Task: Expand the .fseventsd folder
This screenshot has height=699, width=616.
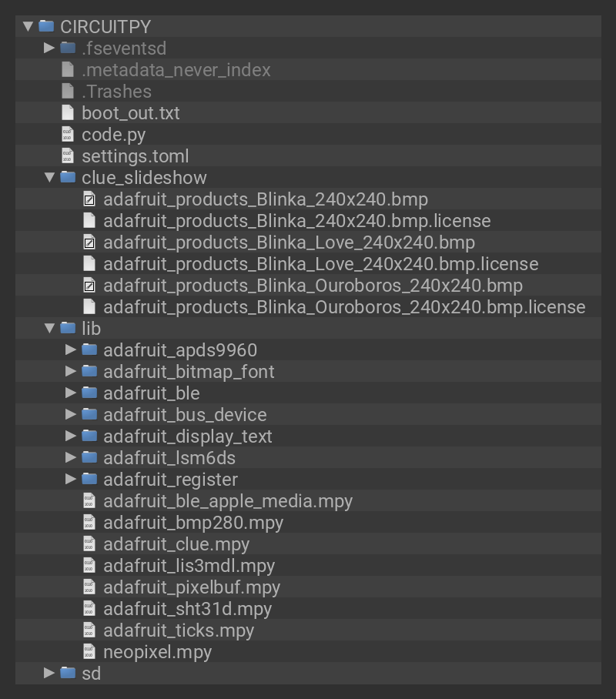Action: (x=50, y=48)
